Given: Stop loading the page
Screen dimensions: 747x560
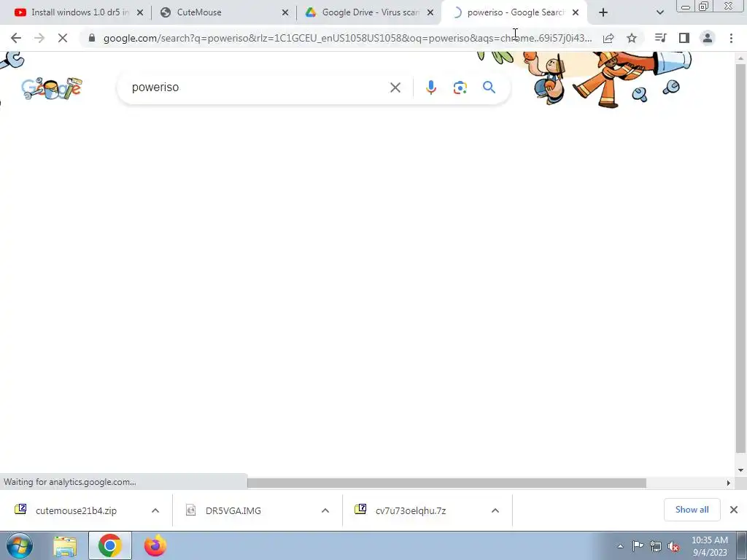Looking at the screenshot, I should [63, 38].
